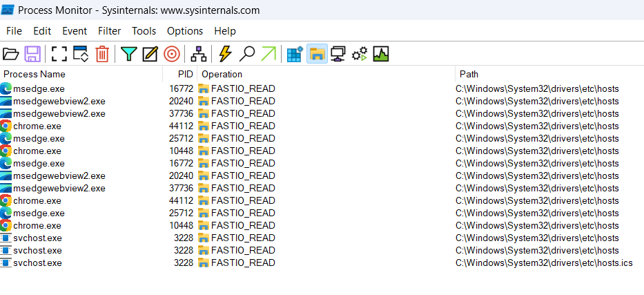Select the topmost msedge.exe row name

coord(39,88)
